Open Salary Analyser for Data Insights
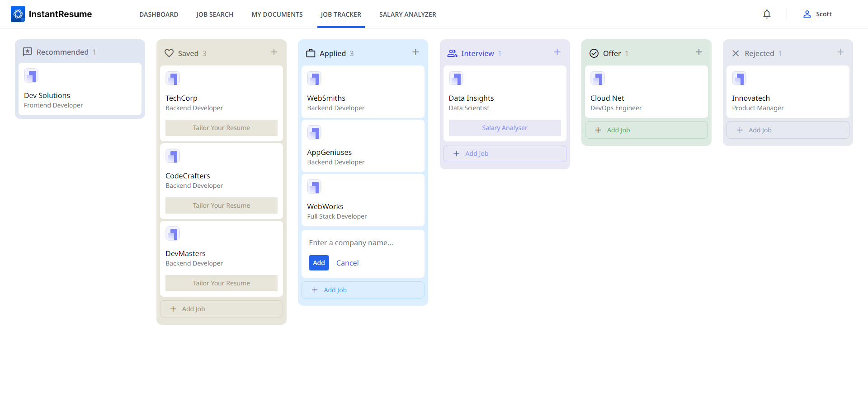Screen dimensions: 868x415 point(505,128)
